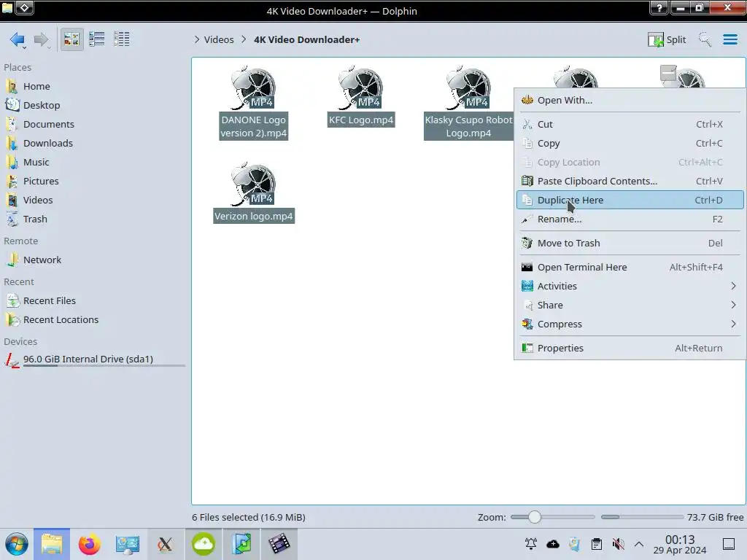Click the muted volume tray icon
Viewport: 747px width, 560px height.
(618, 544)
